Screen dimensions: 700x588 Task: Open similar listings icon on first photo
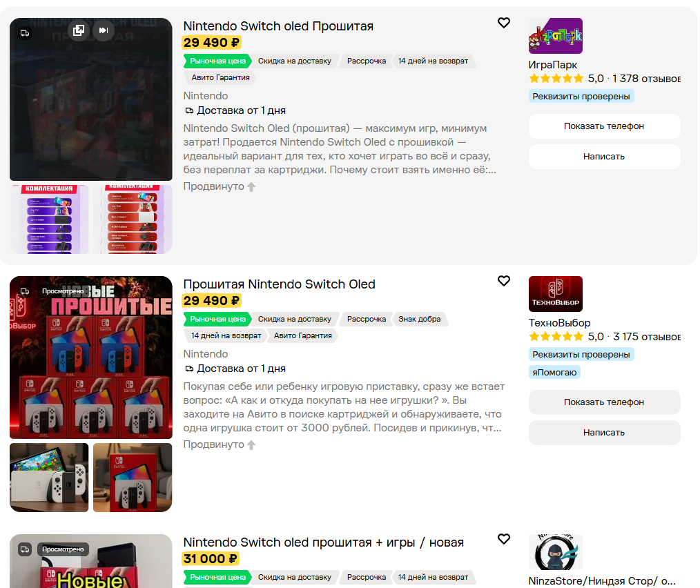pos(79,30)
